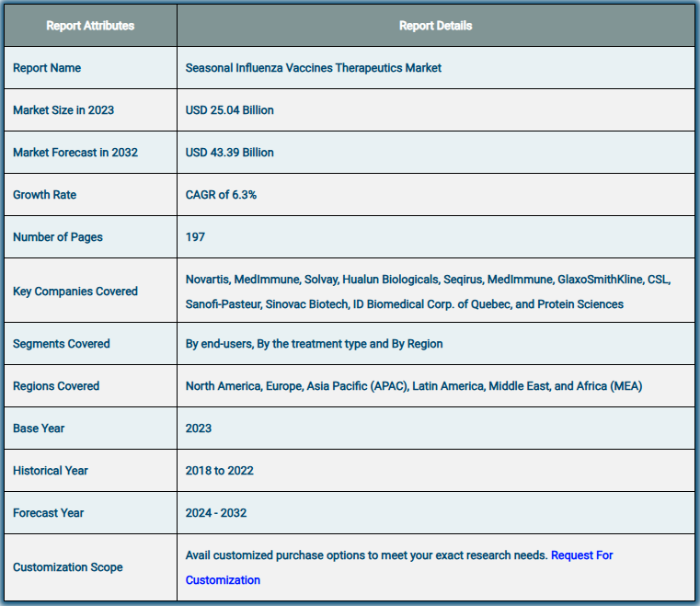This screenshot has width=700, height=606.
Task: Click the Report Attributes column header
Action: [90, 26]
